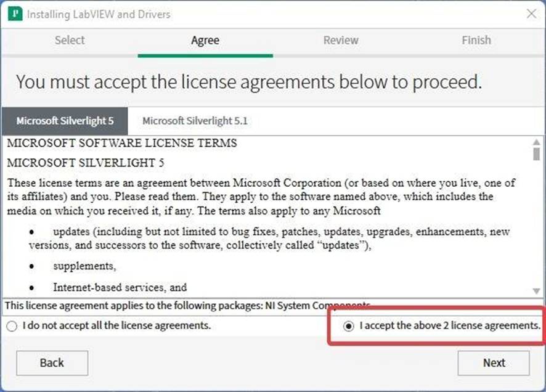The image size is (546, 392).
Task: Click the license scrollbar up arrow
Action: point(536,142)
